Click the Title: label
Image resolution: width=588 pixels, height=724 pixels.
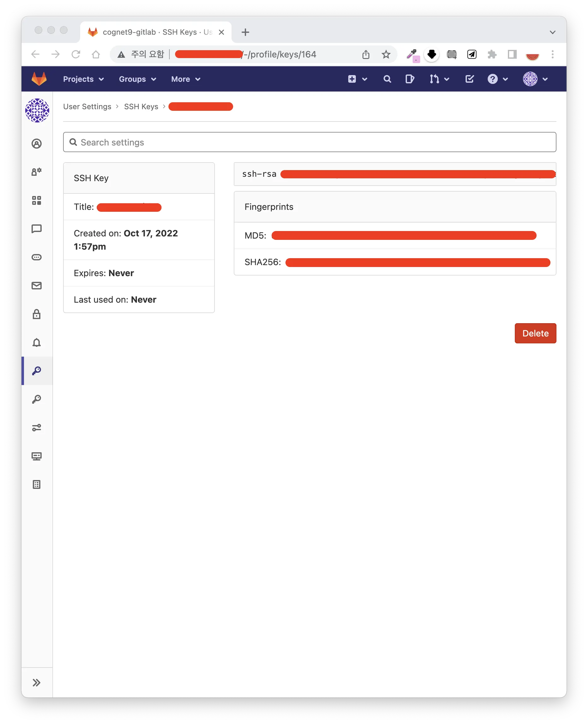click(84, 207)
